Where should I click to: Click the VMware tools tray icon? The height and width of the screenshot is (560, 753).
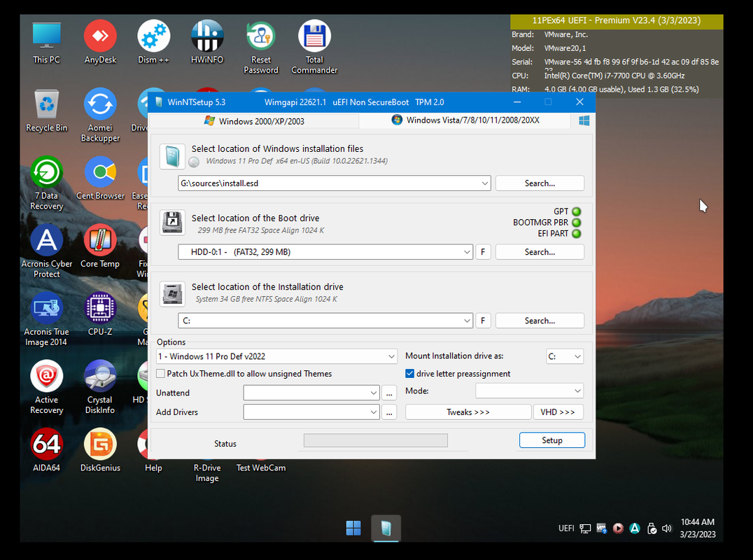click(601, 528)
